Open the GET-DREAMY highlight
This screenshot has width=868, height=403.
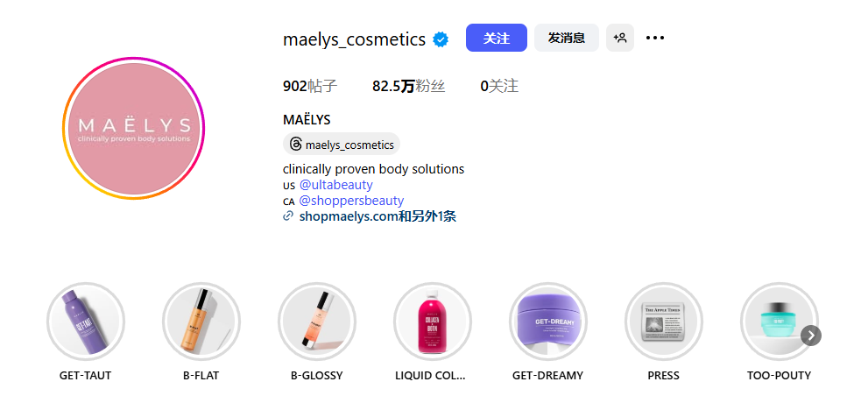click(x=548, y=321)
